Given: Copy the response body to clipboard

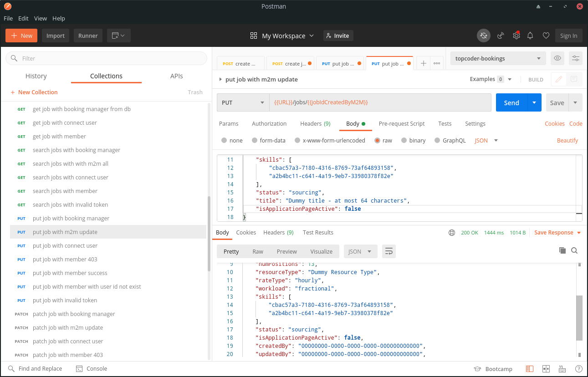Looking at the screenshot, I should click(562, 250).
